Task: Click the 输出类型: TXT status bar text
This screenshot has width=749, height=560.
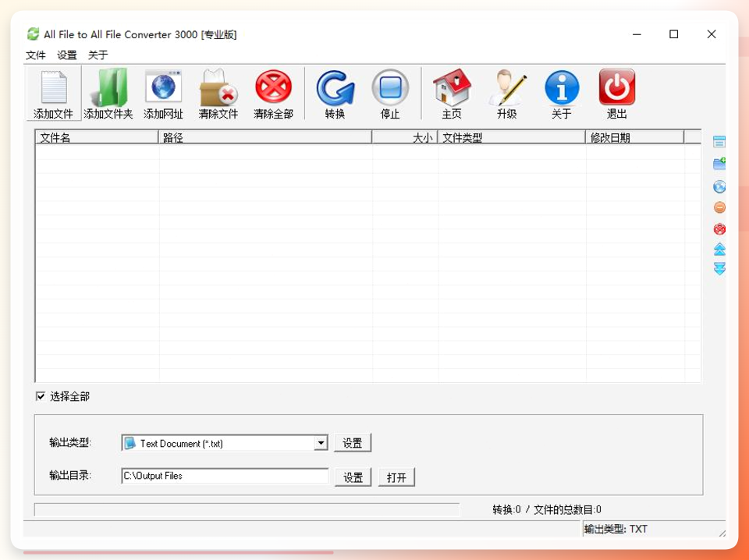Action: tap(616, 529)
